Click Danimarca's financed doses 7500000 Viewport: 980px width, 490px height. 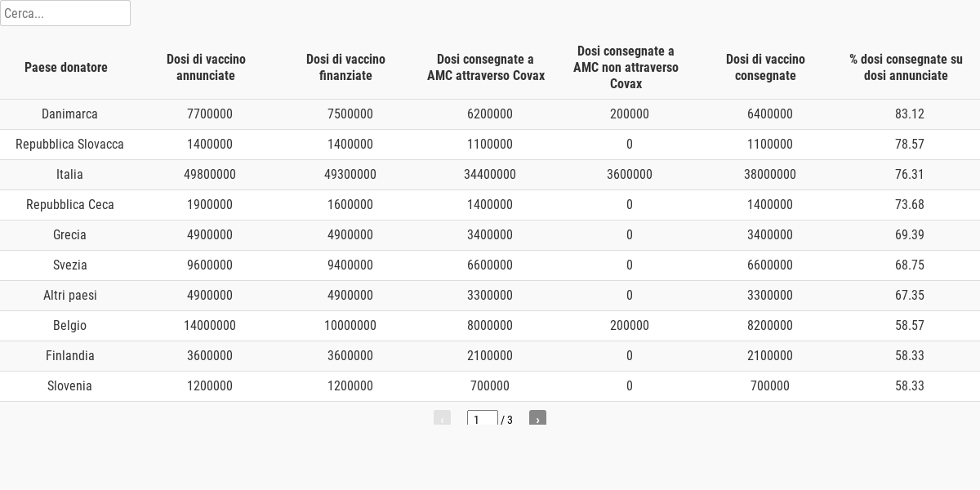coord(350,114)
